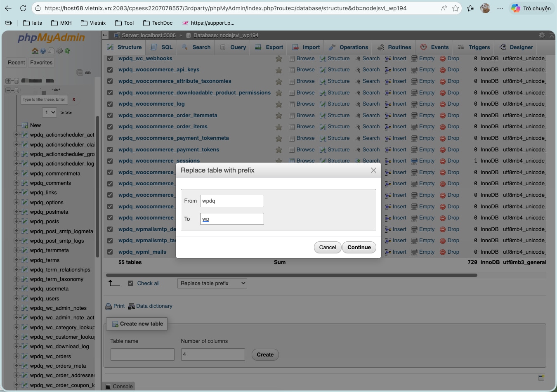Screen dimensions: 557x392
Task: Click the navigation panel vertical scrollbar
Action: pyautogui.click(x=97, y=187)
